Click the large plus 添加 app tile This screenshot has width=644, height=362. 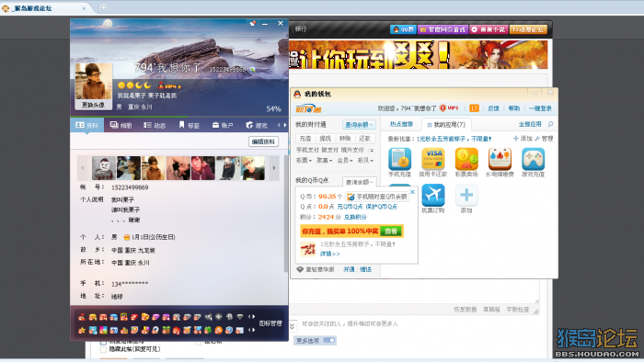click(466, 195)
